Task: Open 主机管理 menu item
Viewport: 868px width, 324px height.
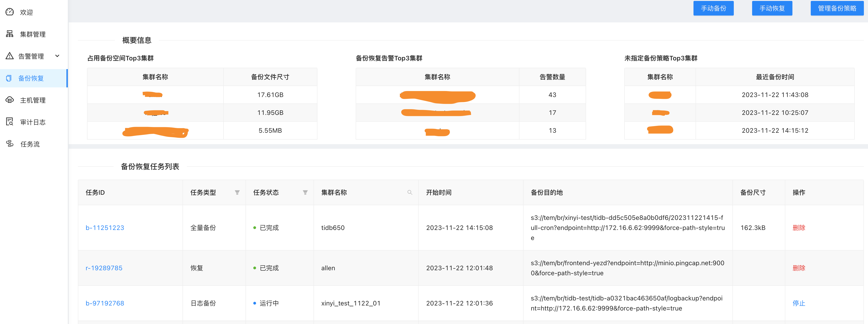Action: pos(34,100)
